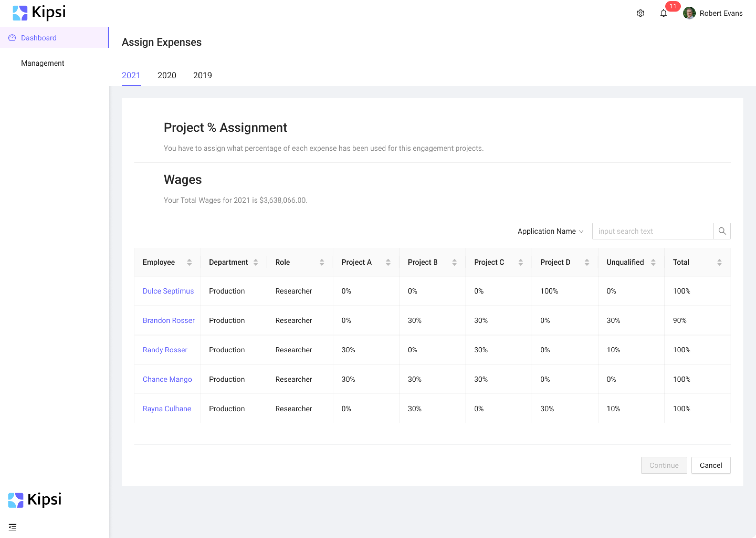Sort by Total column arrows
This screenshot has width=756, height=538.
[x=719, y=262]
